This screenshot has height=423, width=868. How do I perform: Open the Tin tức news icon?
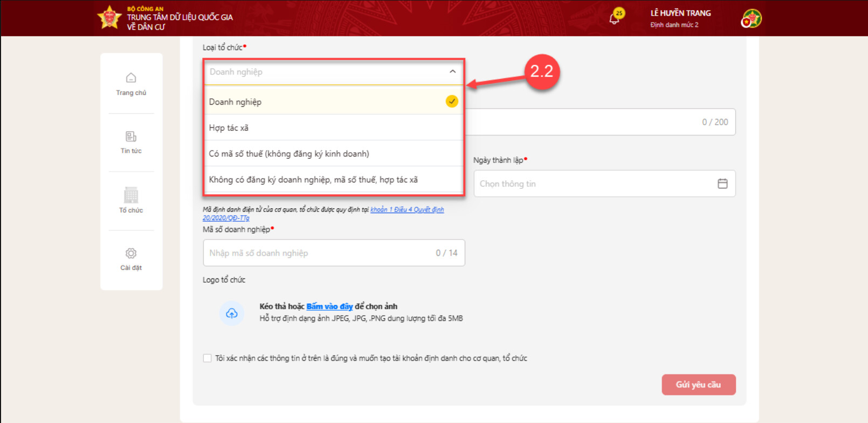(131, 136)
